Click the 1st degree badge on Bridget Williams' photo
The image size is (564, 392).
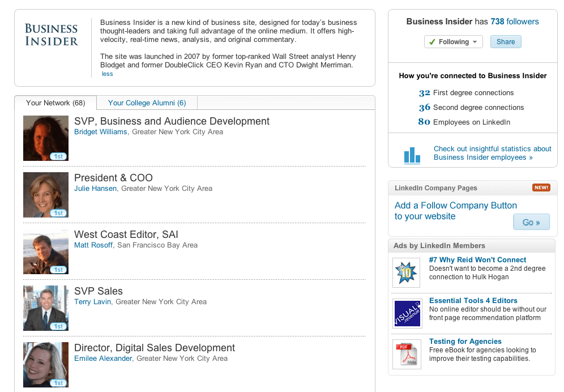(58, 156)
